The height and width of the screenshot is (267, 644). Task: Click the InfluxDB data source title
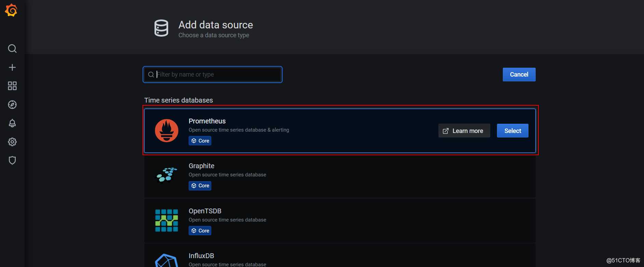click(201, 256)
